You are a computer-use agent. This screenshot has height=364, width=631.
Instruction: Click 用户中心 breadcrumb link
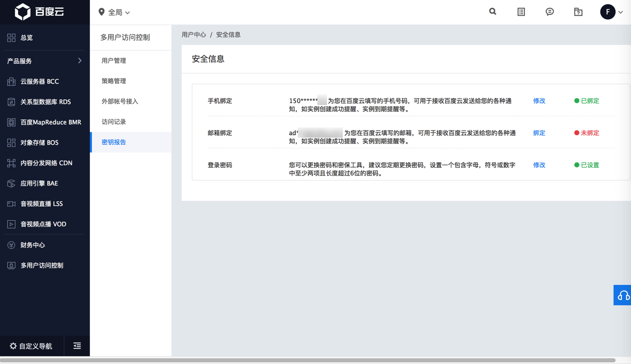coord(194,35)
